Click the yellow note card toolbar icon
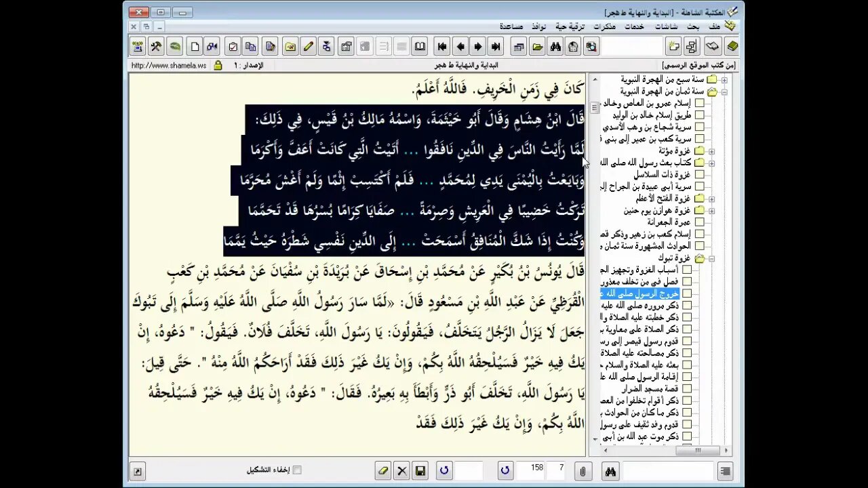Viewport: 868px width, 488px height. click(x=290, y=47)
